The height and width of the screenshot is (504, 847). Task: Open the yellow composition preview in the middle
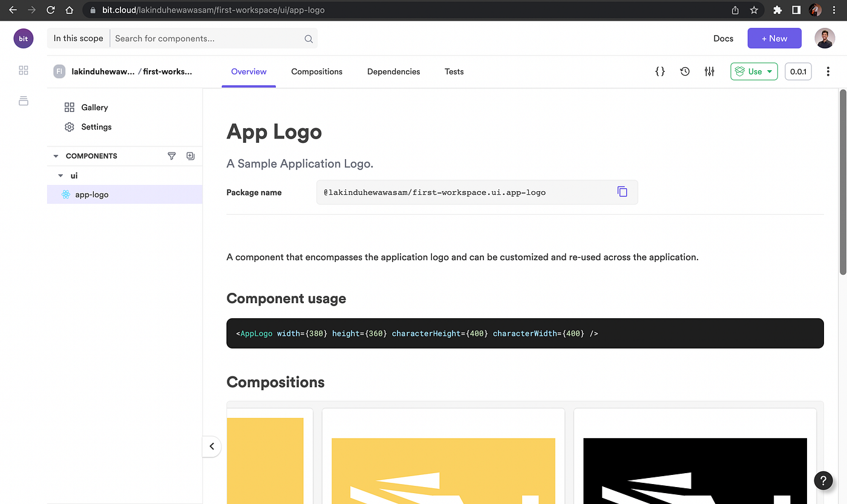point(443,456)
